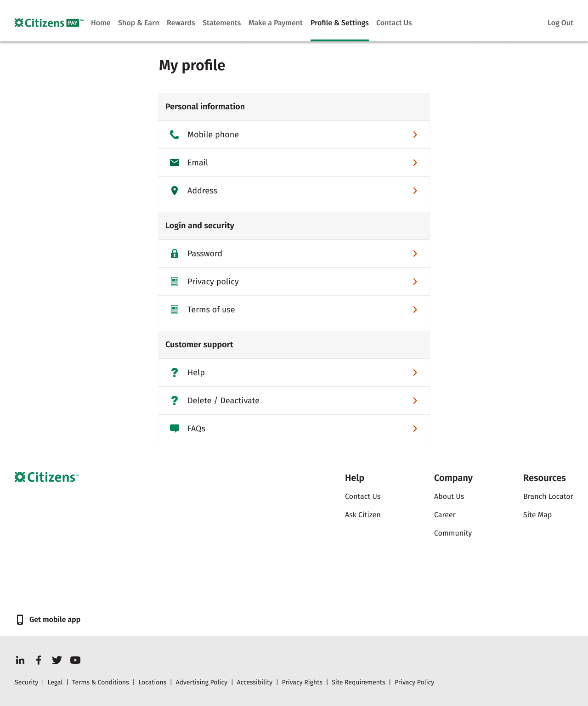The height and width of the screenshot is (706, 588).
Task: Expand the Help row chevron
Action: (x=415, y=373)
